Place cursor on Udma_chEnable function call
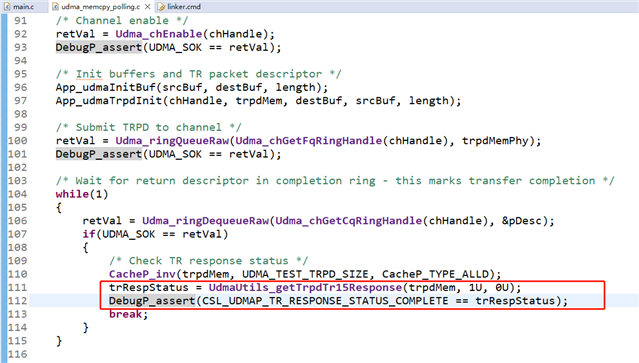 point(159,34)
